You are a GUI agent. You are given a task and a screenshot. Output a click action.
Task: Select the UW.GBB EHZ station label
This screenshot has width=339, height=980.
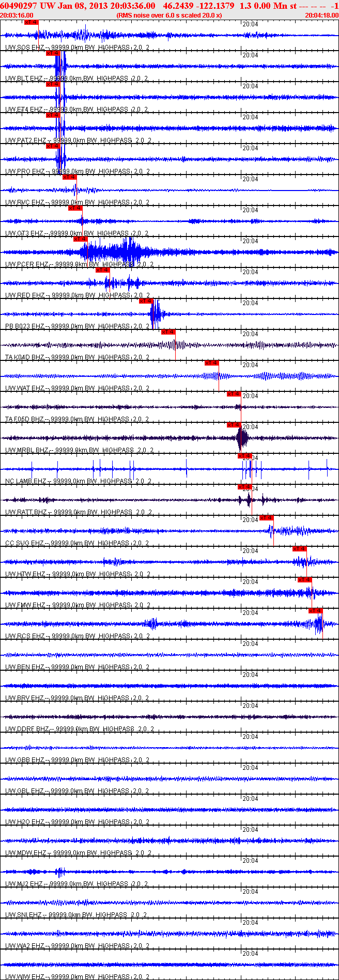[25, 760]
